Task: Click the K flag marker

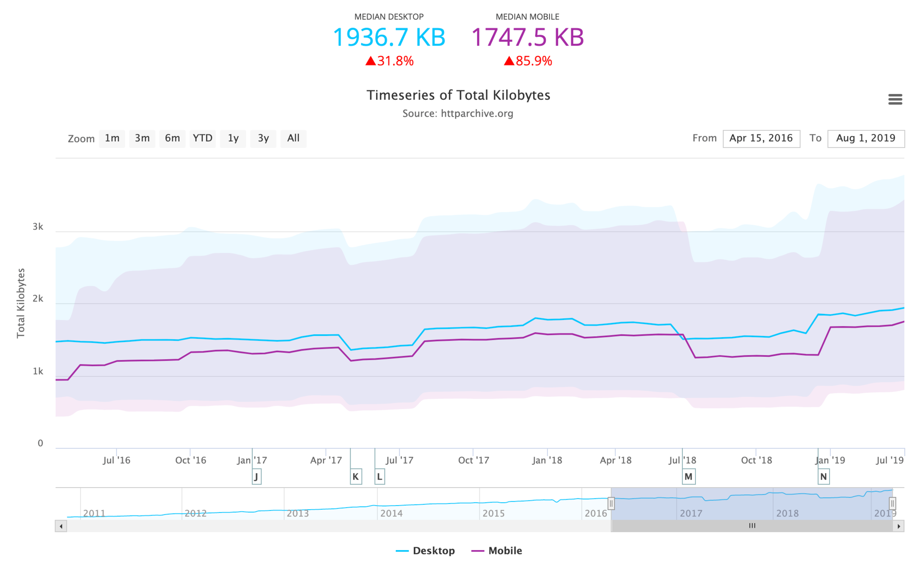Action: (x=356, y=476)
